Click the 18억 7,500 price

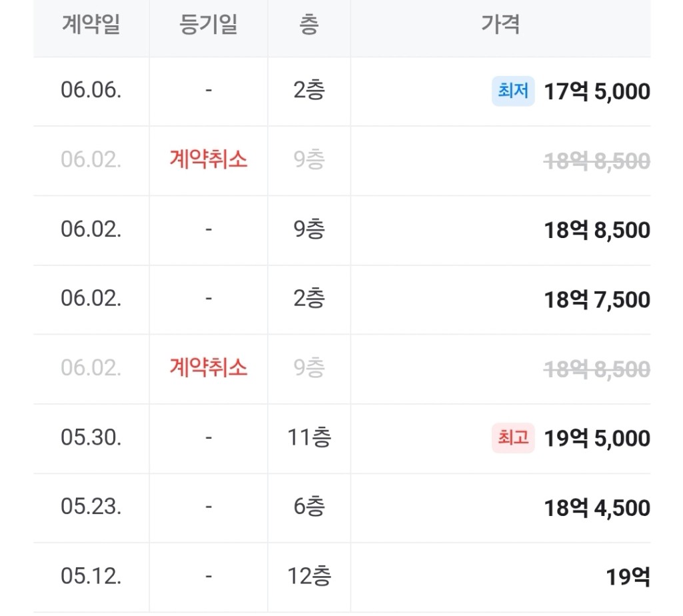[x=597, y=300]
